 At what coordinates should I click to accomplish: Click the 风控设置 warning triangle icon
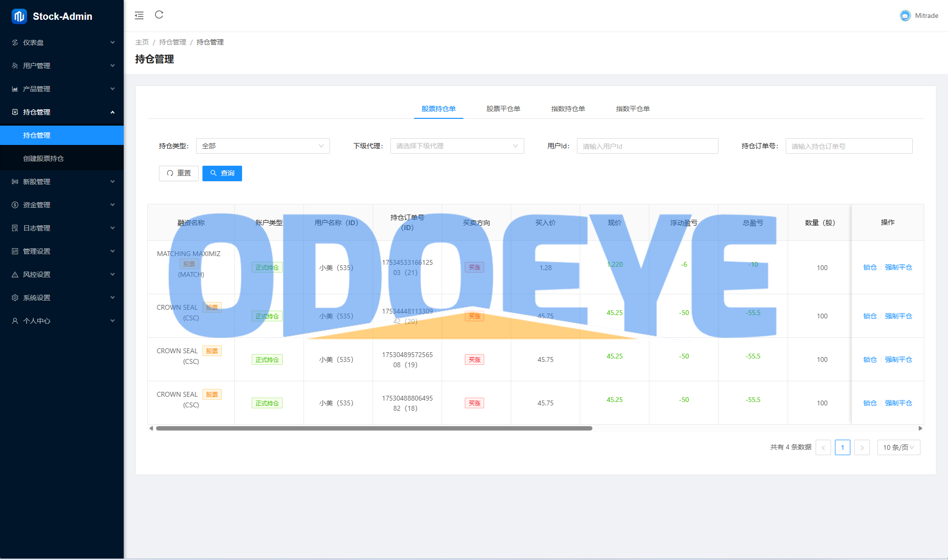click(x=15, y=274)
